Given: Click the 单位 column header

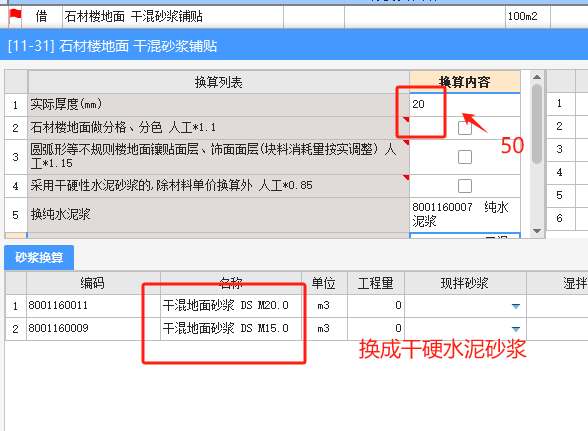Looking at the screenshot, I should 324,283.
